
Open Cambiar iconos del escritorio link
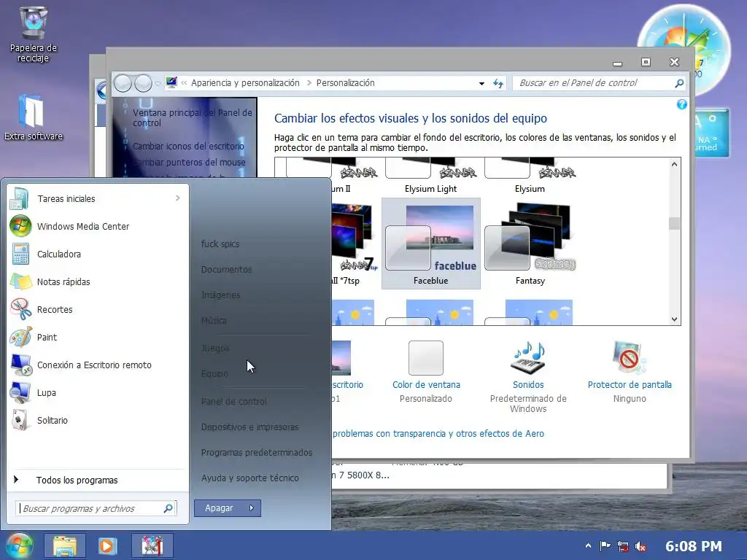pos(188,146)
